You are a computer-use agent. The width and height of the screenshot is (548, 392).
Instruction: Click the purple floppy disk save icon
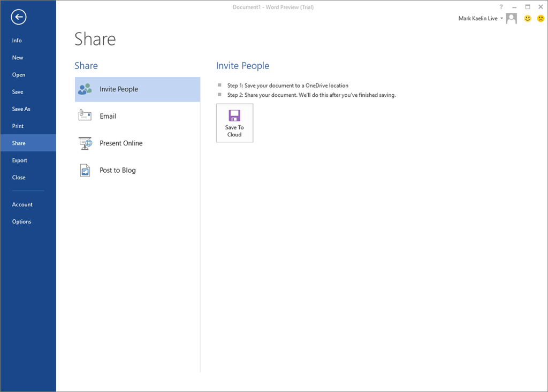(234, 116)
